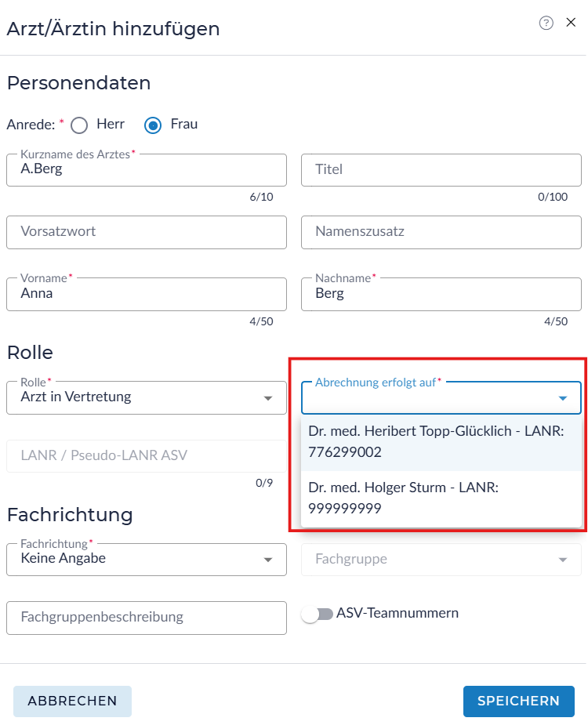Choose Dr. med. Holger Sturm option
The image size is (588, 725).
pyautogui.click(x=441, y=498)
